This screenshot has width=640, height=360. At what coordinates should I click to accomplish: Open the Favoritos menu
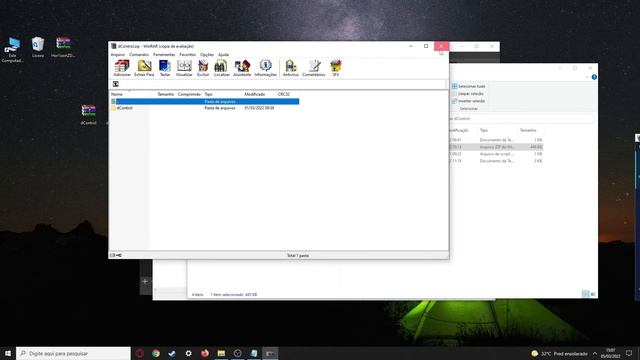coord(187,55)
